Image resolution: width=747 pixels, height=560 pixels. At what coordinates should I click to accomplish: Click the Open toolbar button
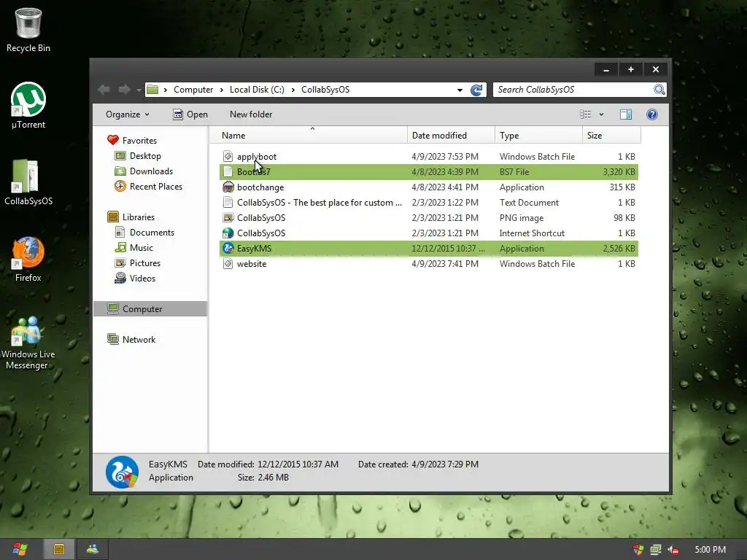point(190,114)
